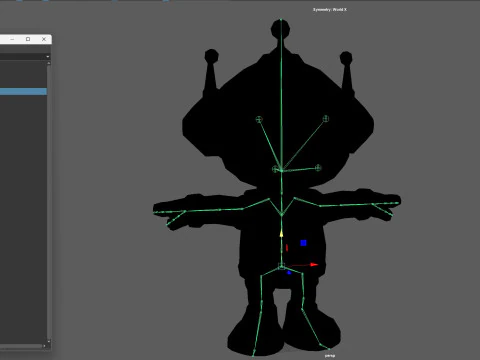Click the floating window's scroll-up arrow
This screenshot has height=360, width=480.
(49, 63)
